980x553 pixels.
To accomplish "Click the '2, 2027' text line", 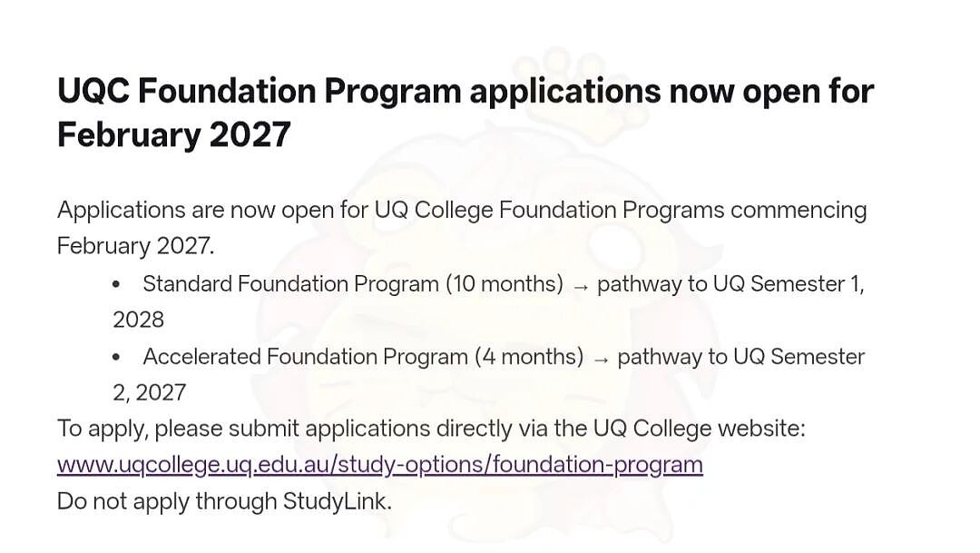I will tap(150, 393).
